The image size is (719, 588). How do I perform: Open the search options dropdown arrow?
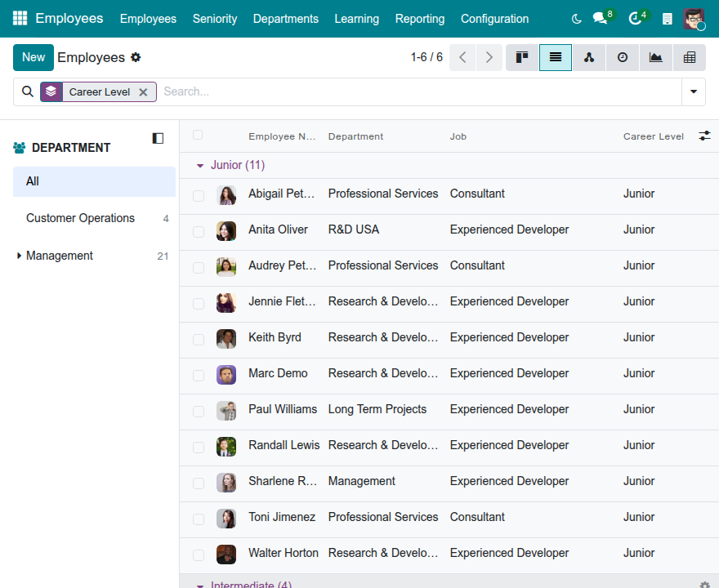click(x=694, y=91)
